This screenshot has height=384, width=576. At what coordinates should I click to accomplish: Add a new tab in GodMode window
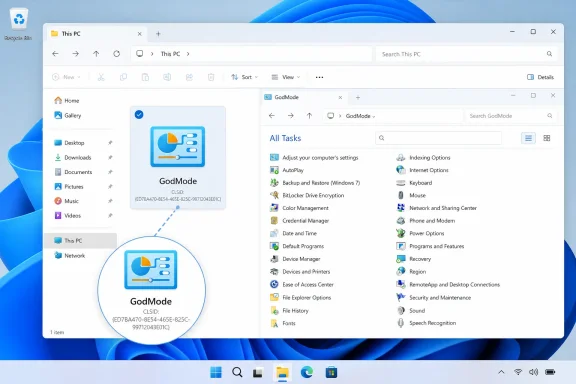358,97
